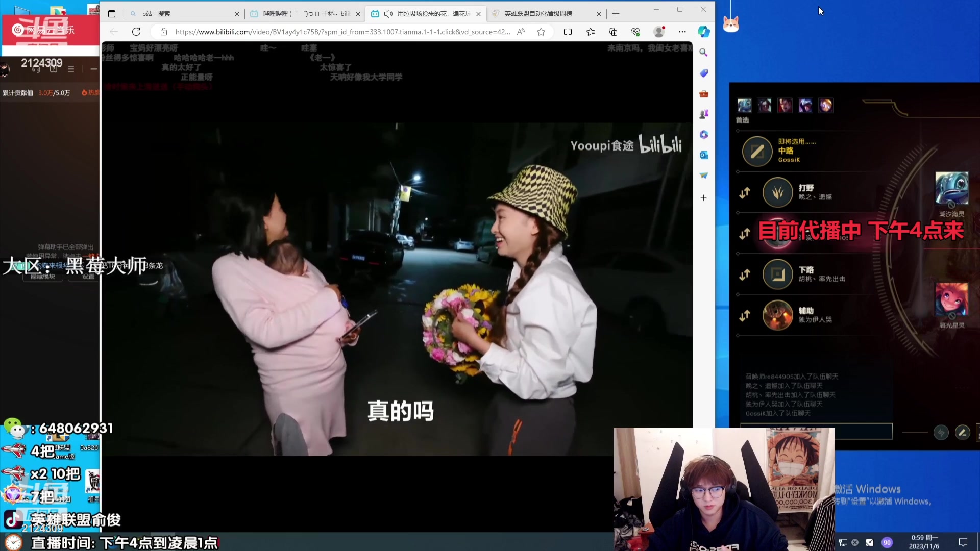Open Collections in Edge toolbar

click(x=613, y=32)
